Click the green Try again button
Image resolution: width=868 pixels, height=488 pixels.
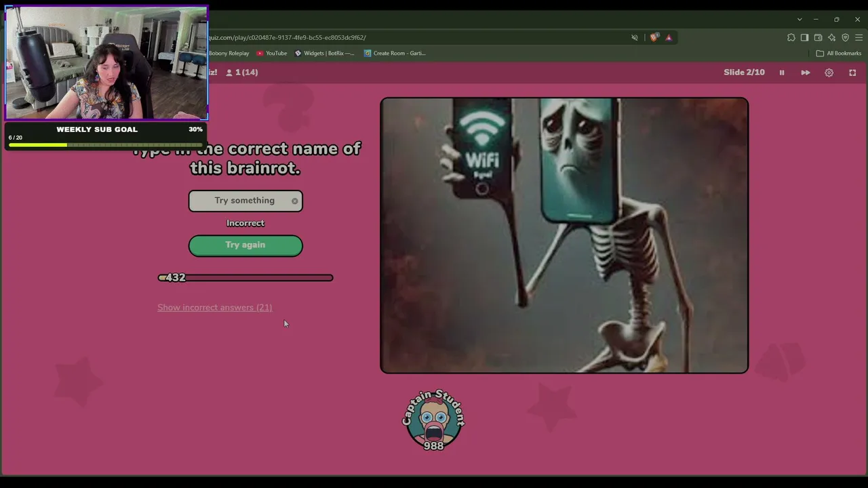point(245,245)
